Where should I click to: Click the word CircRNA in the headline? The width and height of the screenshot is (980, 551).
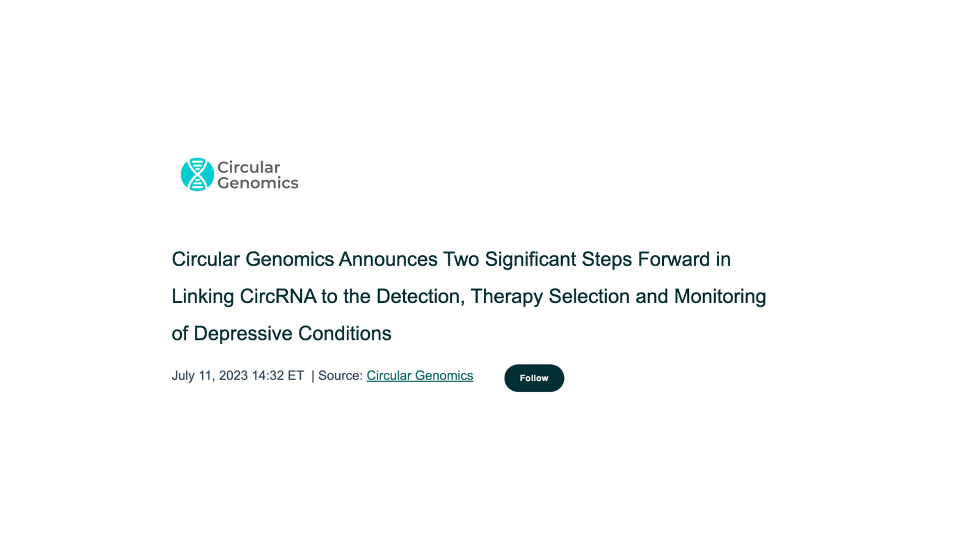pyautogui.click(x=278, y=296)
